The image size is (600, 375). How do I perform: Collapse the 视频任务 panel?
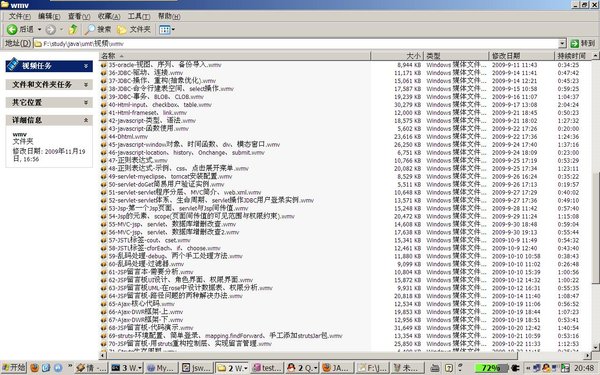tap(86, 66)
